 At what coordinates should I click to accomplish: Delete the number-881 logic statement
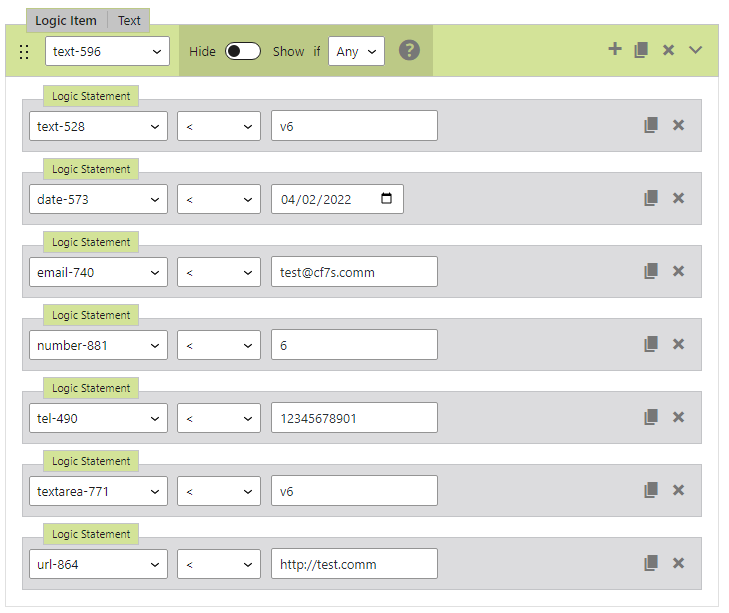tap(678, 344)
